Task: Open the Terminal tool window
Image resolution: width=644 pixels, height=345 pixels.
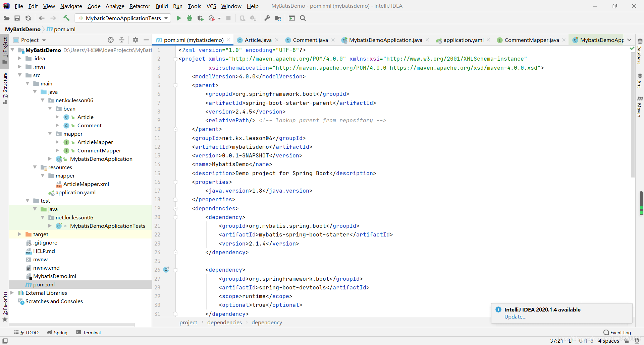Action: (89, 333)
